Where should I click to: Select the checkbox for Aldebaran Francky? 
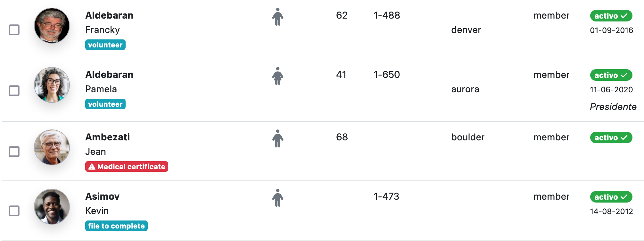14,30
